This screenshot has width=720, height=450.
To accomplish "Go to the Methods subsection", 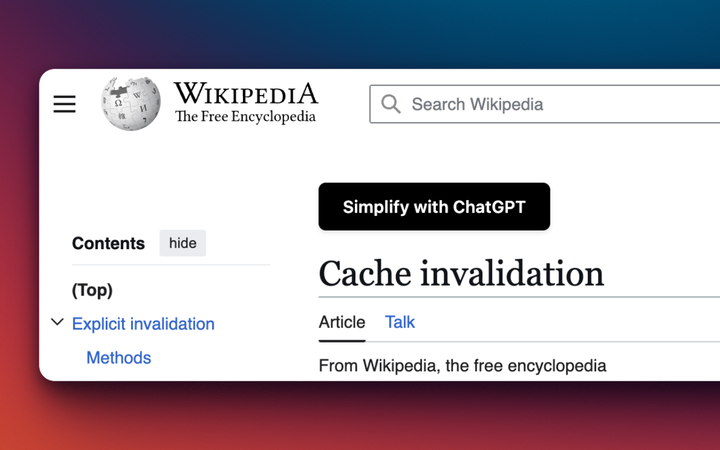I will tap(119, 358).
